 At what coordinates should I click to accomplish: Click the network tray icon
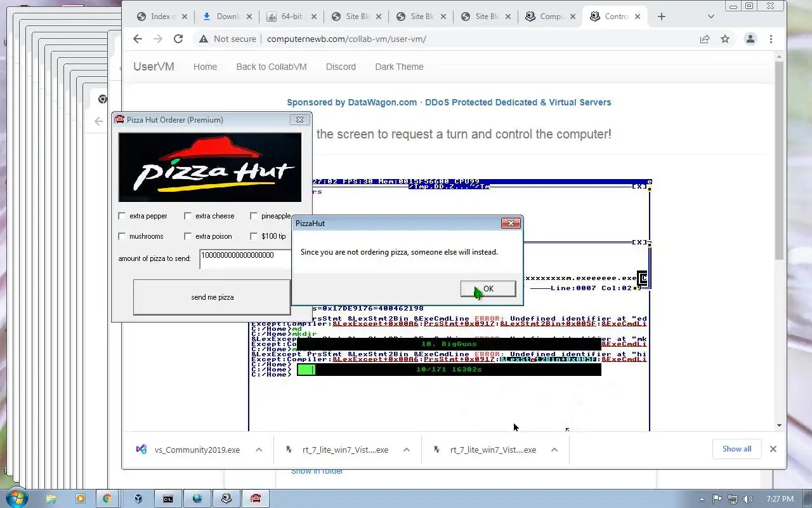click(733, 499)
